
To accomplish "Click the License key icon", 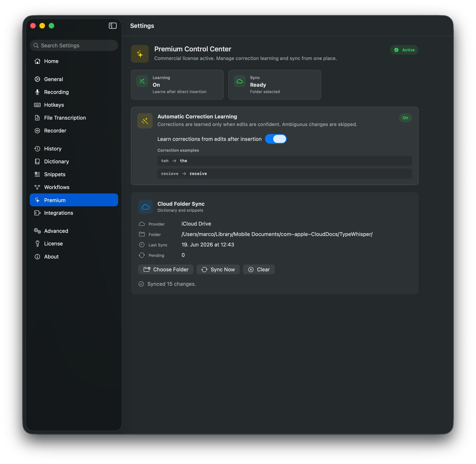I will click(37, 244).
